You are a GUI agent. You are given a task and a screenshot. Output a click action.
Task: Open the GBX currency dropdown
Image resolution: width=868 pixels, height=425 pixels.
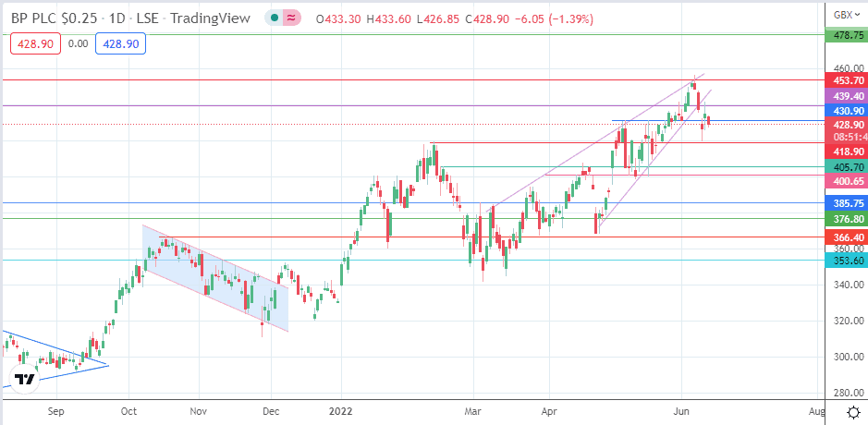click(x=847, y=15)
